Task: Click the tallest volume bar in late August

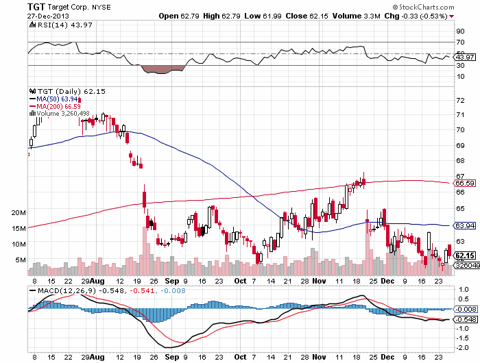Action: pos(145,251)
